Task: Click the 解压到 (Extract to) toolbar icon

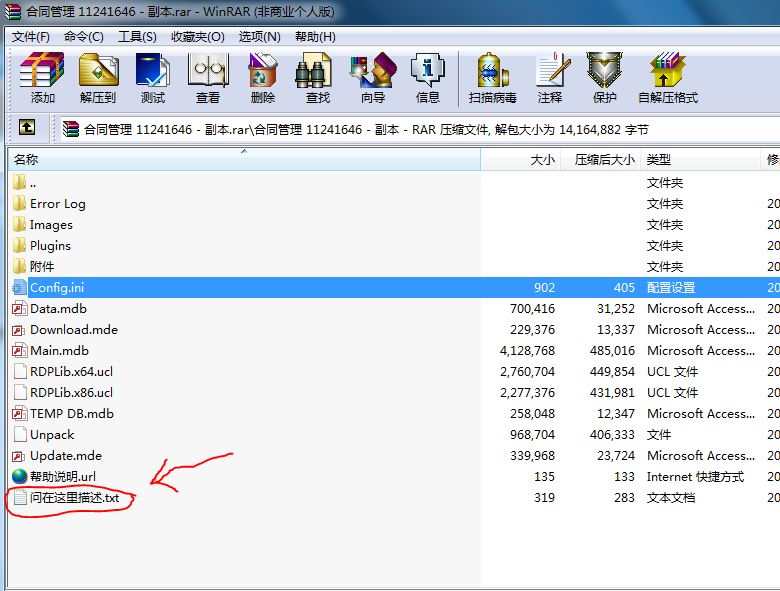Action: (98, 70)
